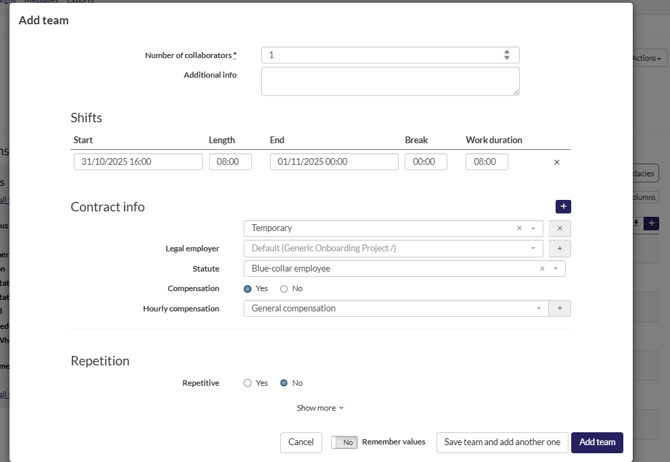Click the Additional info text area
This screenshot has width=670, height=462.
[390, 81]
